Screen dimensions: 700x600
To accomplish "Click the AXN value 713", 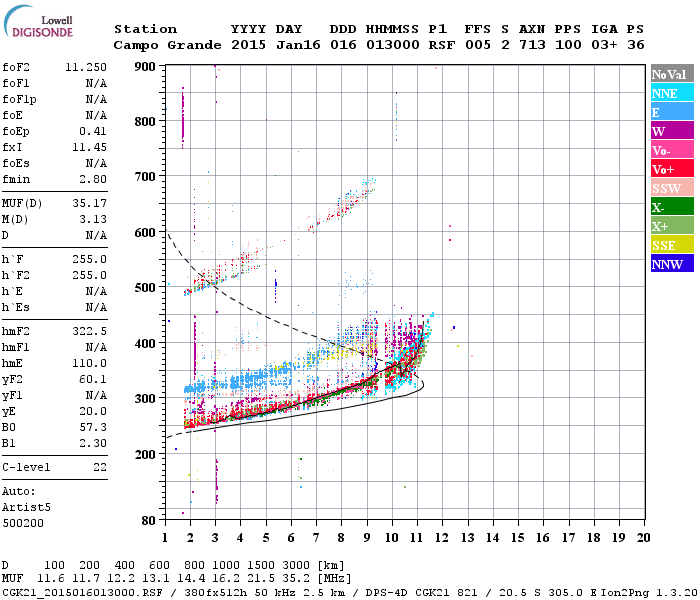I will (532, 45).
